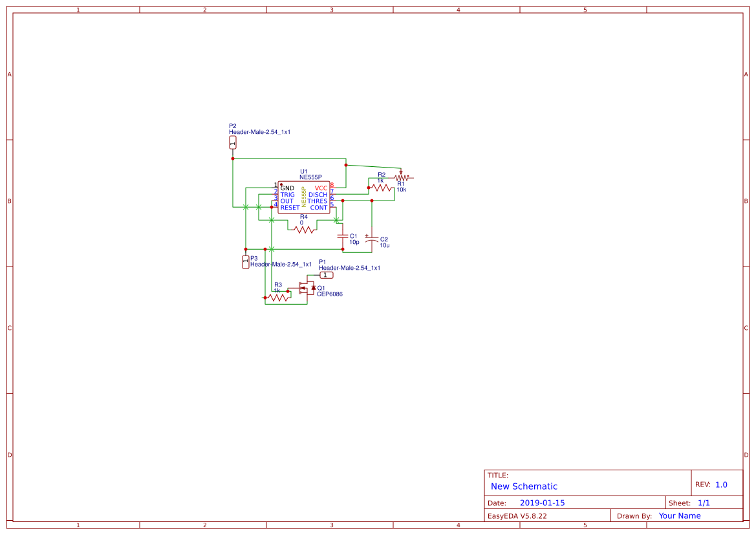Click the P1 designator label

[323, 262]
